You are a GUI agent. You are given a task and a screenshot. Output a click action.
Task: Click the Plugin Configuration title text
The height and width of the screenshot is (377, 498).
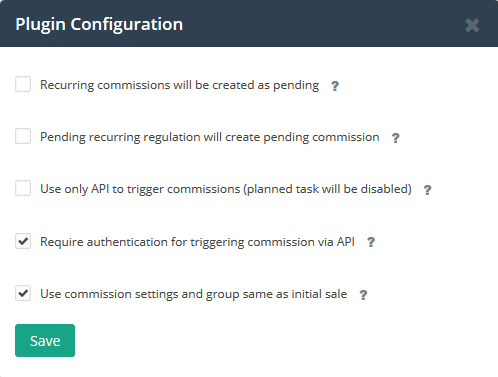99,24
